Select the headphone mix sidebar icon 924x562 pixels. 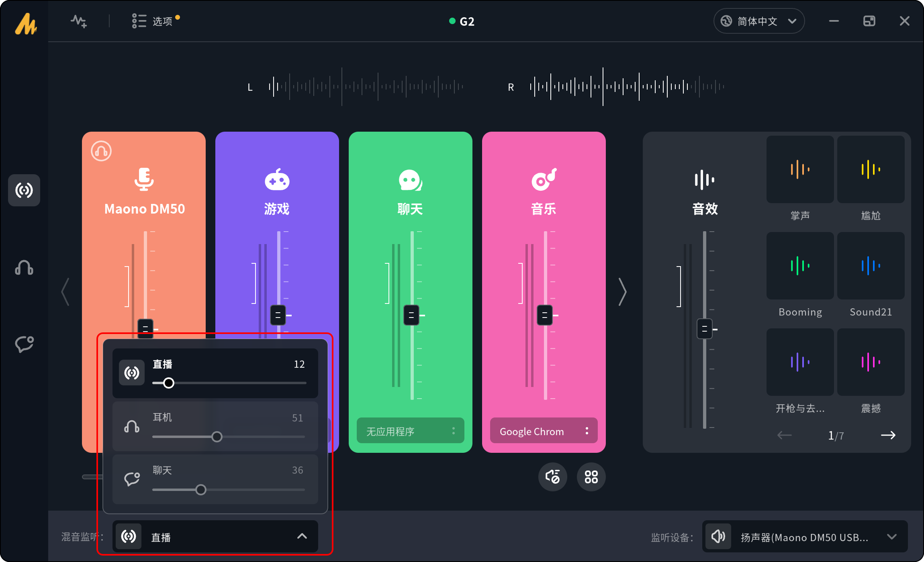pyautogui.click(x=24, y=268)
